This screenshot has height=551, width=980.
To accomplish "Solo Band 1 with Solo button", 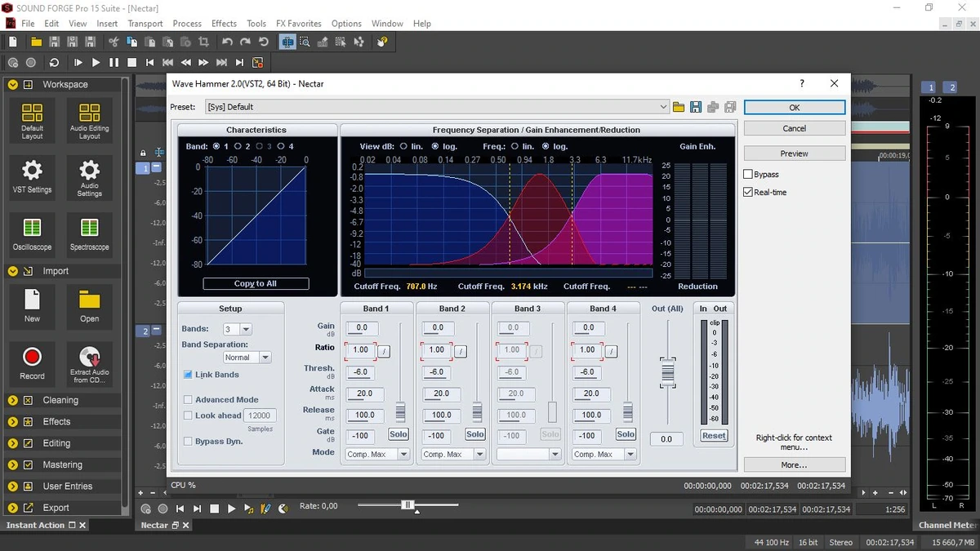I will pos(399,435).
